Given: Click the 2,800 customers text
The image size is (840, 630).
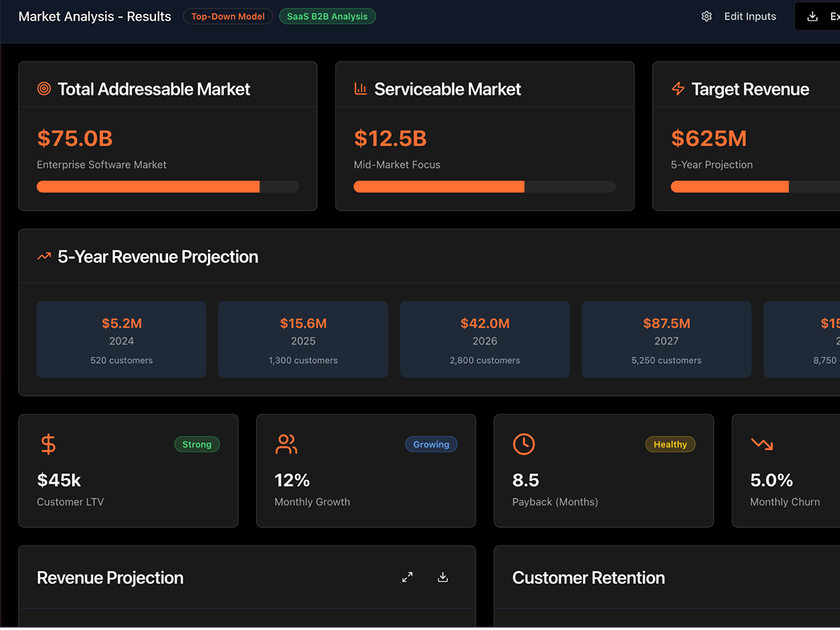Looking at the screenshot, I should 485,360.
